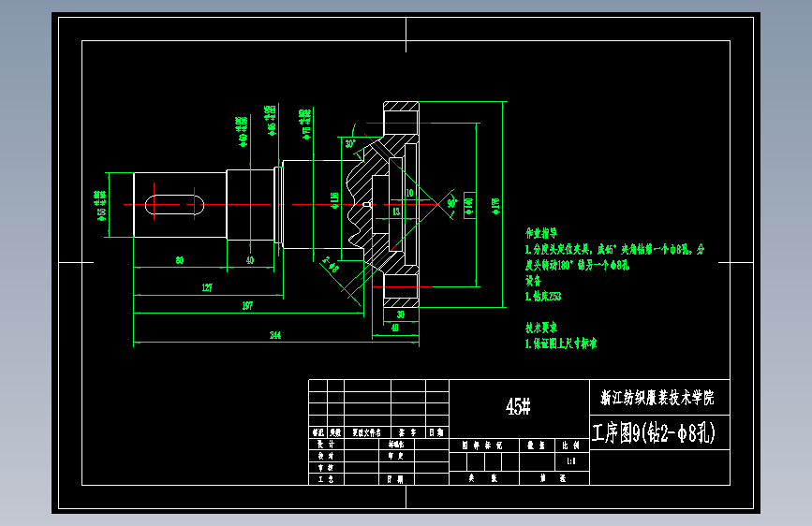The width and height of the screenshot is (812, 526).
Task: Click the 设备 heading
Action: pos(533,281)
